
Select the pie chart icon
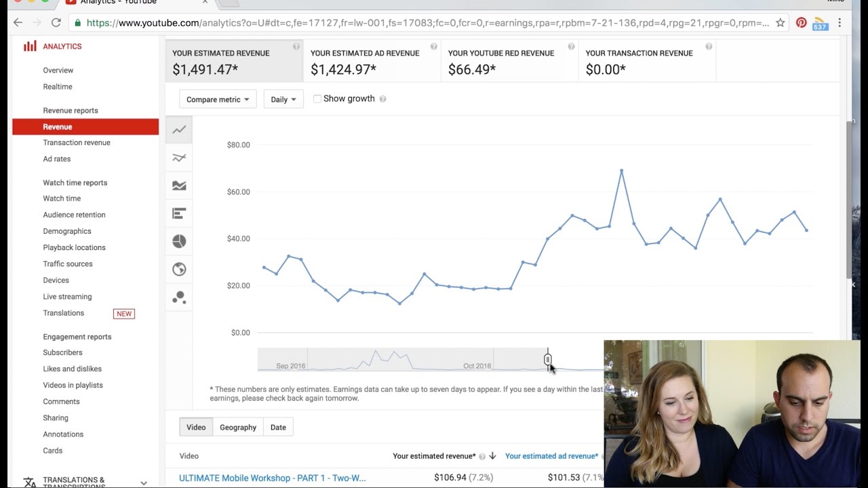[179, 241]
